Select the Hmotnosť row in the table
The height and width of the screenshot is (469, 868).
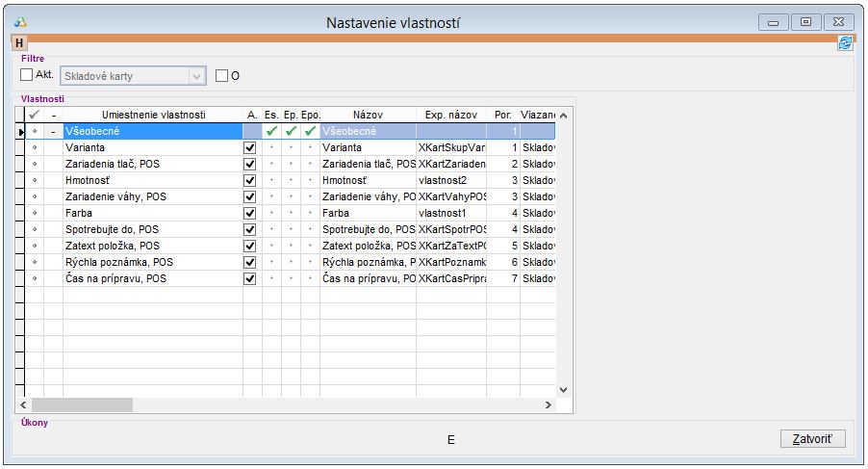coord(152,181)
